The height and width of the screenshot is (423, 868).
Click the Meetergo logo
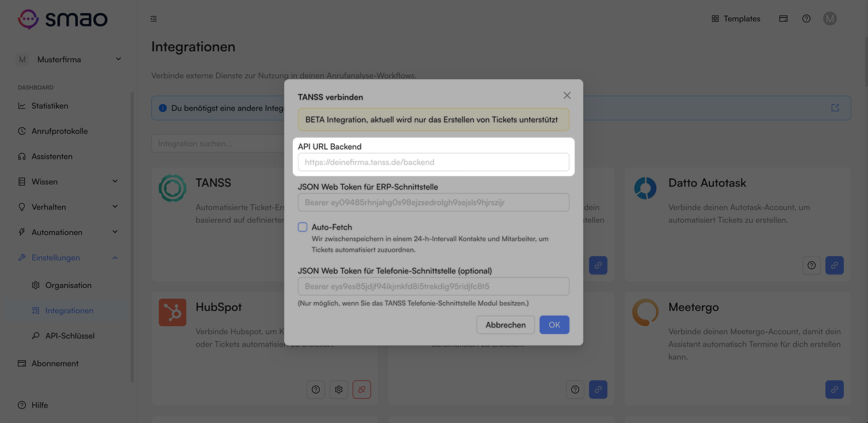[645, 313]
